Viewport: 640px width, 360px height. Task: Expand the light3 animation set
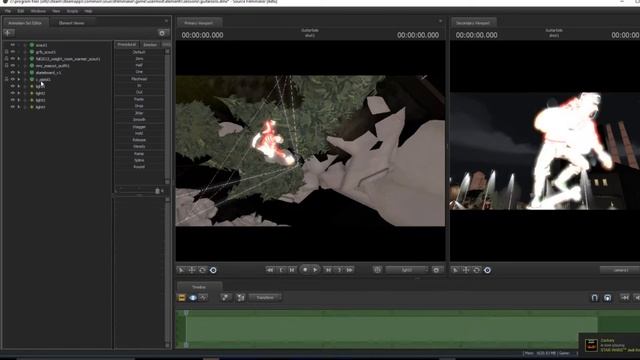coord(19,100)
